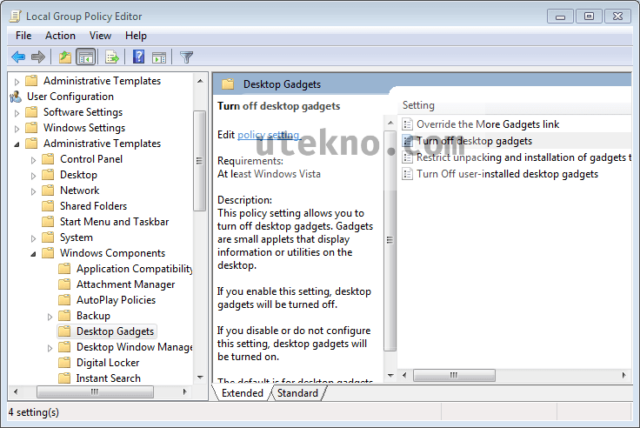Click the Desktop Gadgets header folder icon
The image size is (640, 428).
pos(228,84)
